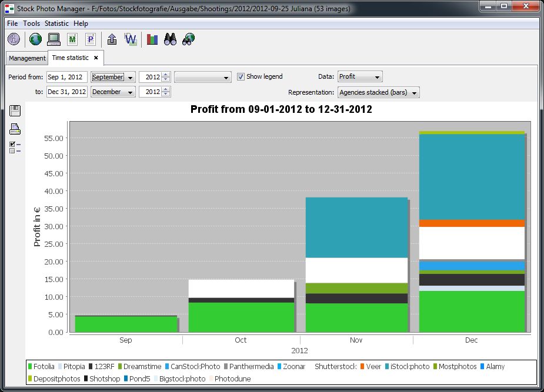Switch to the Management tab
Viewport: 544px width, 392px height.
(x=27, y=58)
